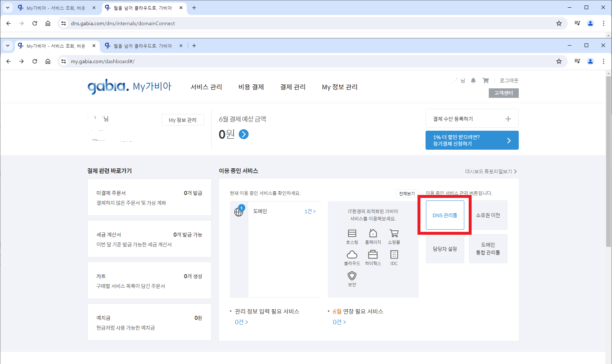The image size is (612, 364).
Task: Close the My가비아 tab in front window
Action: (94, 46)
